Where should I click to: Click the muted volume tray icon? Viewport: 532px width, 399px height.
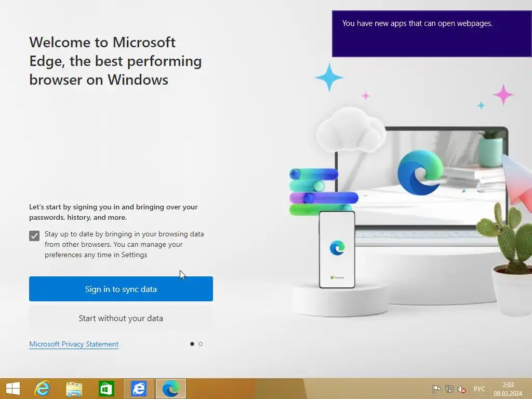(x=462, y=389)
